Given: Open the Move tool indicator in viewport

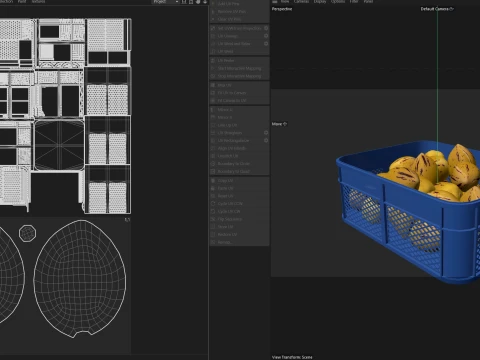Looking at the screenshot, I should coord(279,124).
